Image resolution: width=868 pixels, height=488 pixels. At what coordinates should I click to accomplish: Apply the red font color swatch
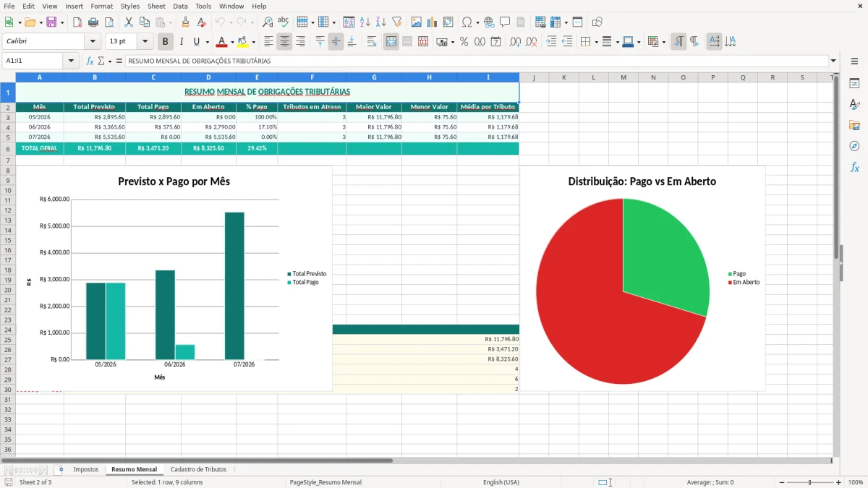coord(222,42)
